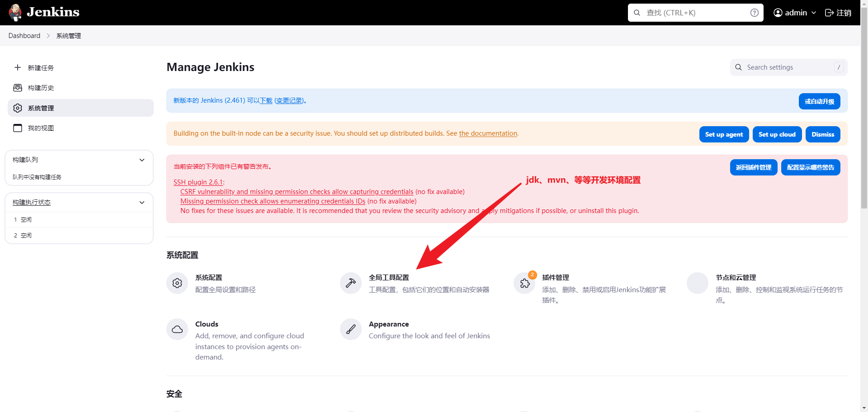
Task: Open 插件管理 puzzle-piece icon
Action: tap(524, 284)
